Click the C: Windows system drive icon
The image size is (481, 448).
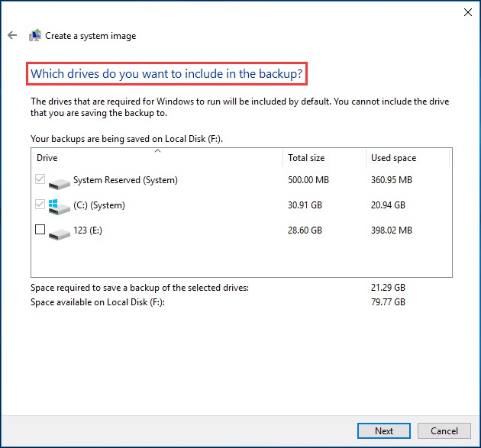[x=60, y=207]
